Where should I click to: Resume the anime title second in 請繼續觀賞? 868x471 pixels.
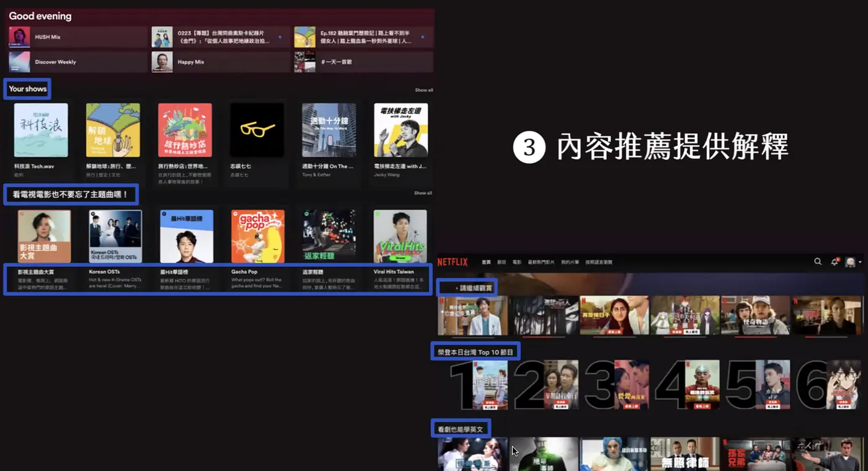544,316
